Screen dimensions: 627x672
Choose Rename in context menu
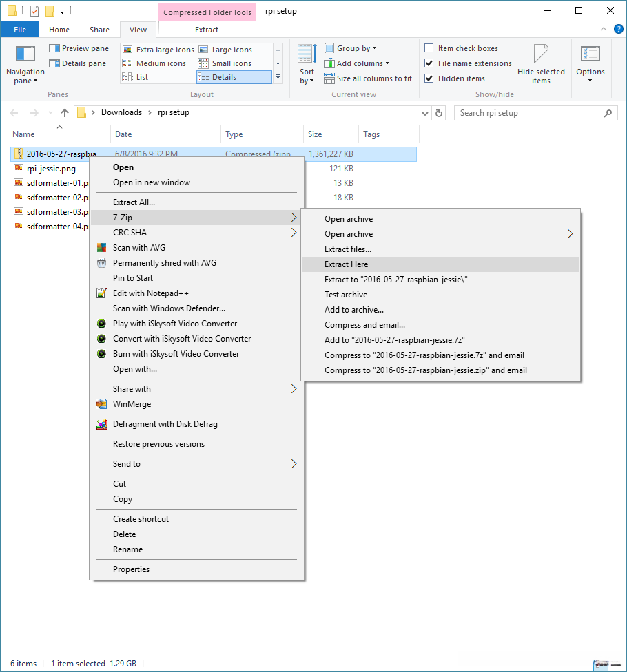[196, 549]
